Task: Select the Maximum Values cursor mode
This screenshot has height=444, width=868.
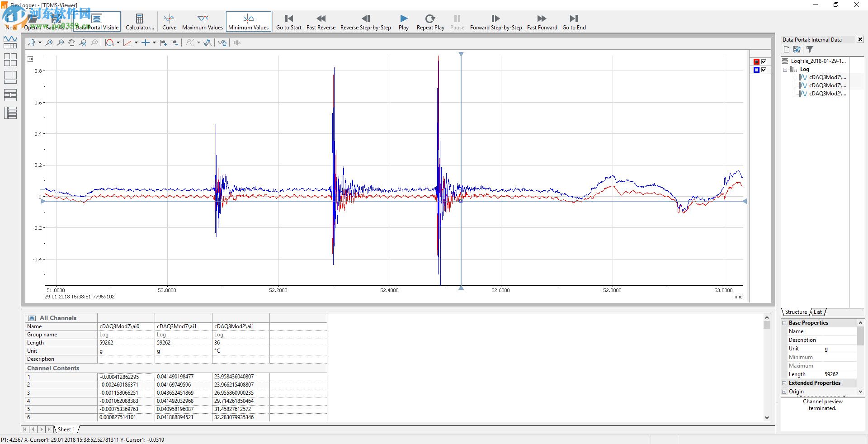Action: (x=202, y=22)
